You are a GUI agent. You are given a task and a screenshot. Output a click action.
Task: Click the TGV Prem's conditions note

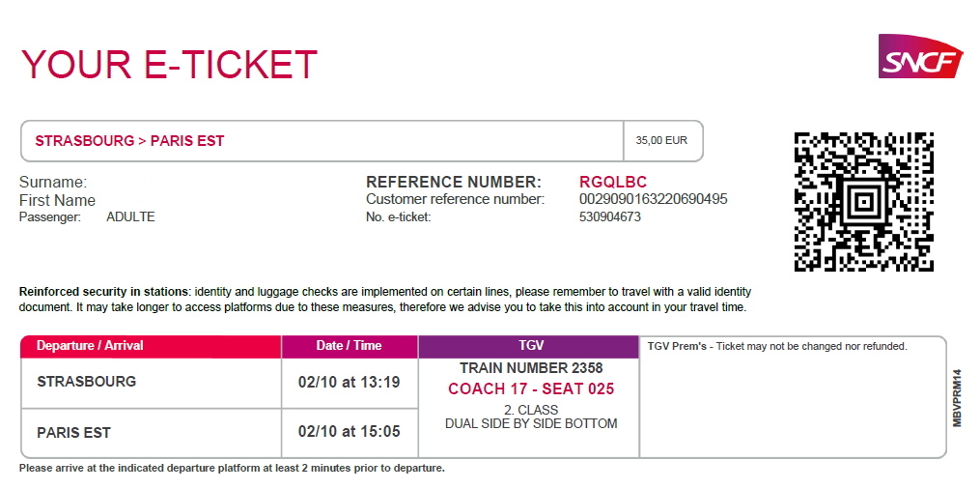[777, 346]
